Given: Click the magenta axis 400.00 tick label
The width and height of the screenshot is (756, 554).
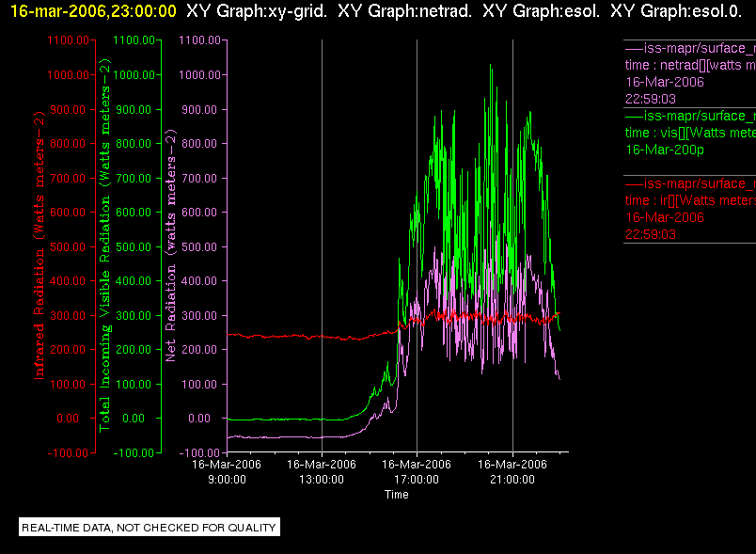Looking at the screenshot, I should click(199, 281).
